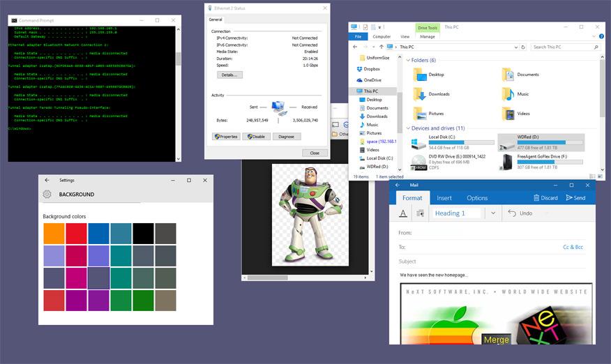This screenshot has width=611, height=364.
Task: Open the Documents folder icon under Folders (6)
Action: pyautogui.click(x=508, y=75)
